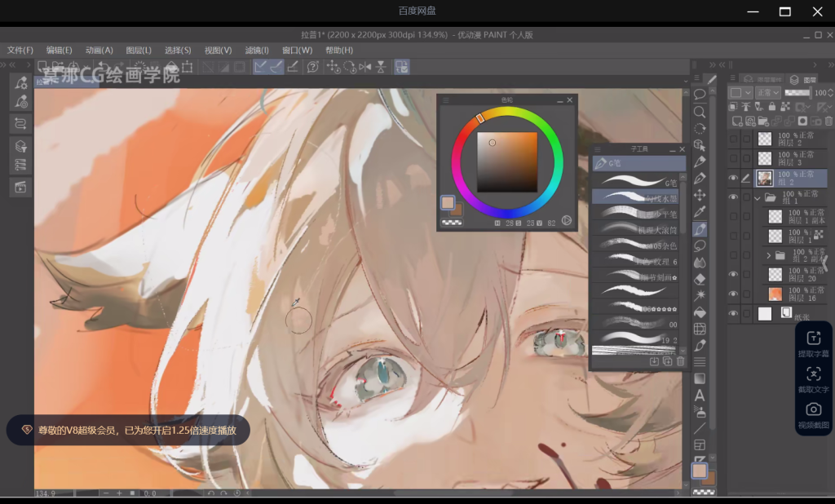Pick the eraser tool

pyautogui.click(x=700, y=279)
